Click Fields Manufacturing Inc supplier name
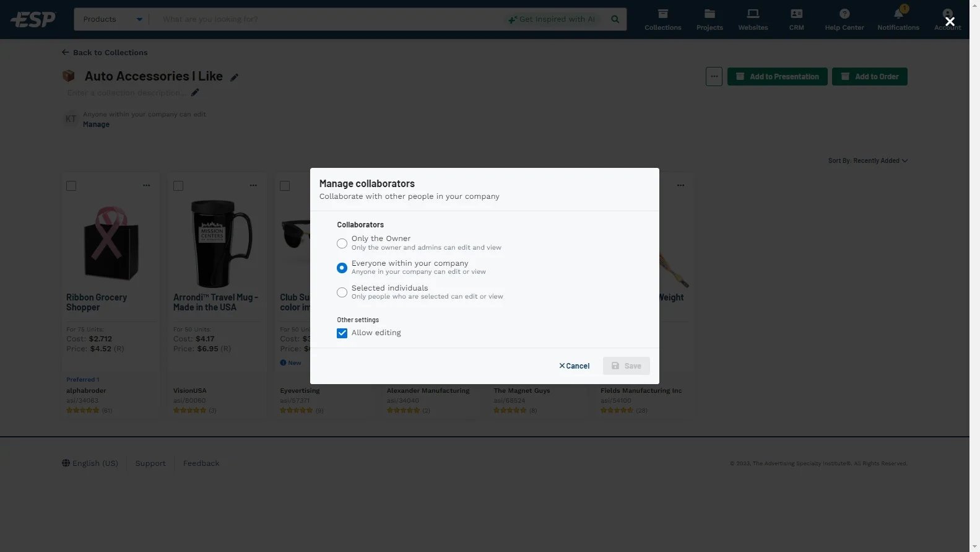This screenshot has width=980, height=552. [641, 391]
